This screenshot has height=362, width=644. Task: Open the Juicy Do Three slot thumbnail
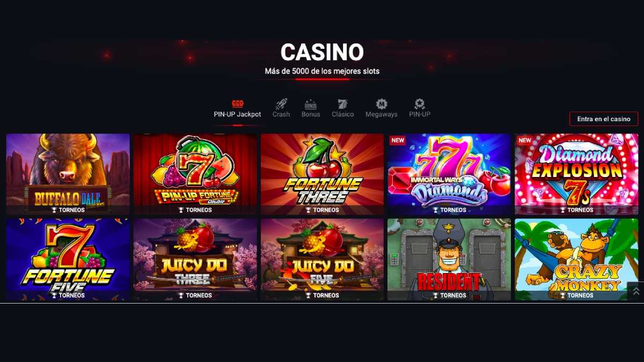pos(195,260)
